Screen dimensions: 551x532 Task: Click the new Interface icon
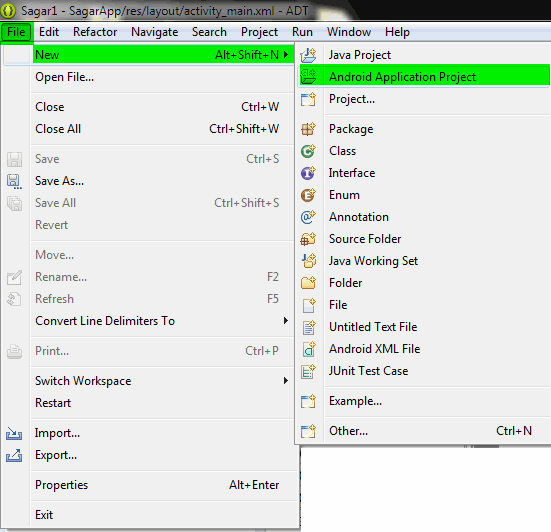tap(308, 173)
